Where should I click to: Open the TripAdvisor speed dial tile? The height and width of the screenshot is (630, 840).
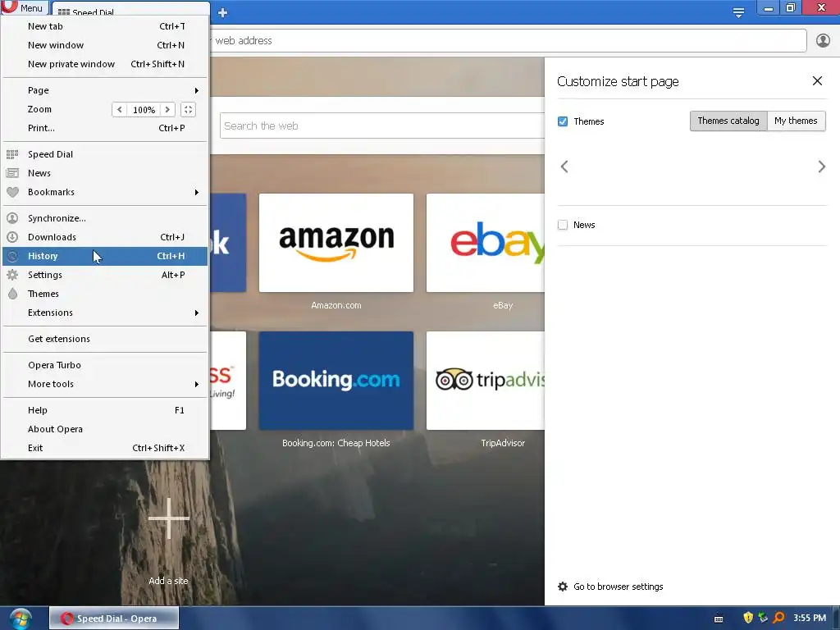point(486,381)
